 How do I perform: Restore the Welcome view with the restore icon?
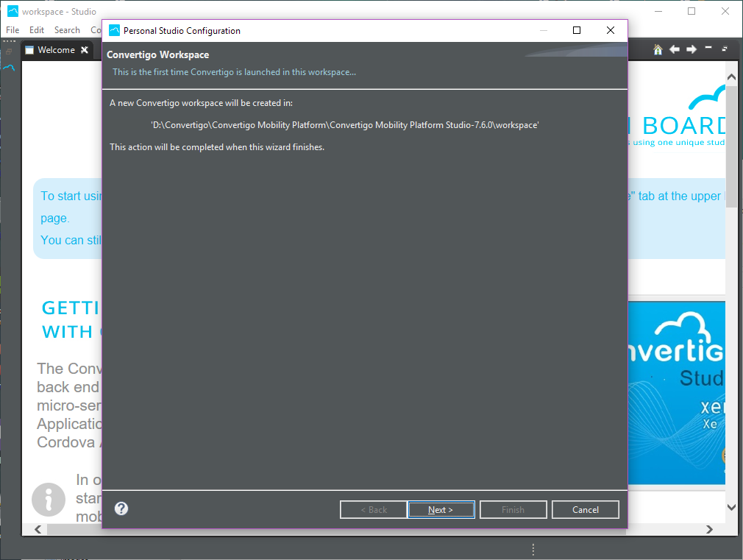(725, 49)
